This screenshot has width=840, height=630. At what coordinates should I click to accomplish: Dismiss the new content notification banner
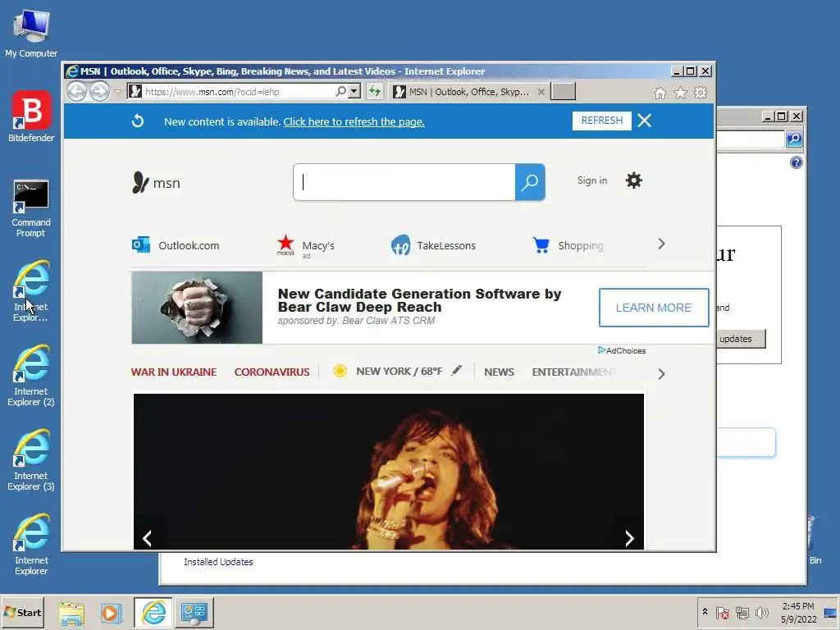click(x=645, y=121)
